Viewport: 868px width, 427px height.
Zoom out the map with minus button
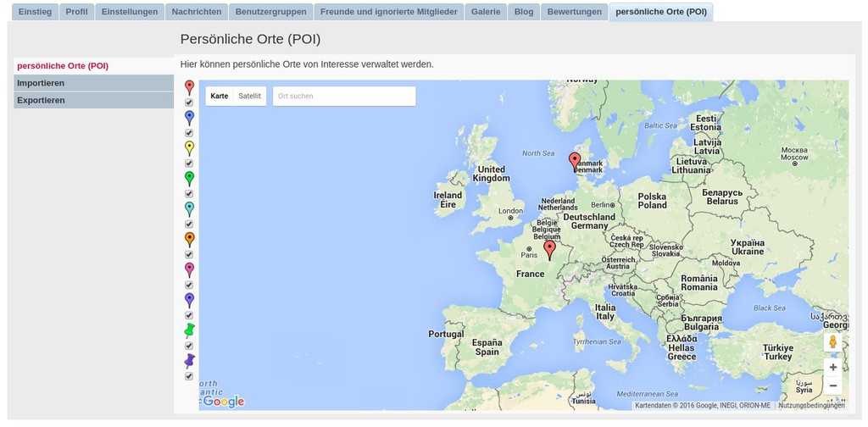pyautogui.click(x=832, y=385)
